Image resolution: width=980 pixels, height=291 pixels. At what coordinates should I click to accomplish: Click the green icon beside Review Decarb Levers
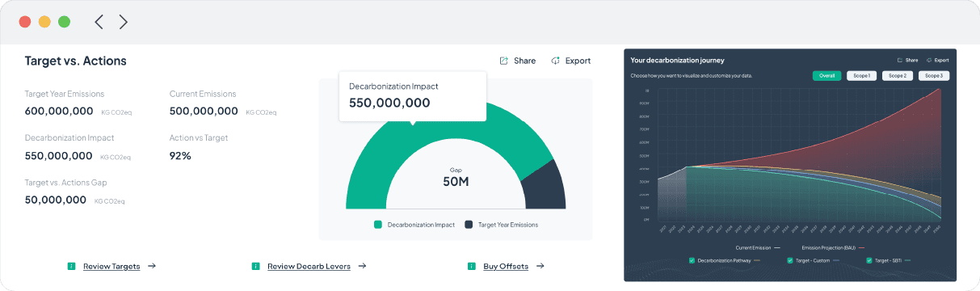point(255,266)
